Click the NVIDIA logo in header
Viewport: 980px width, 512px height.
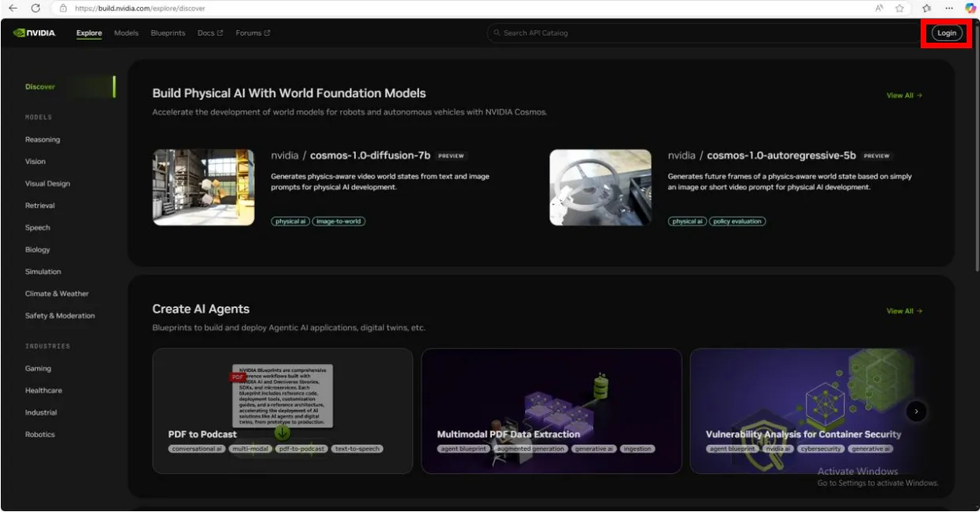click(x=35, y=33)
